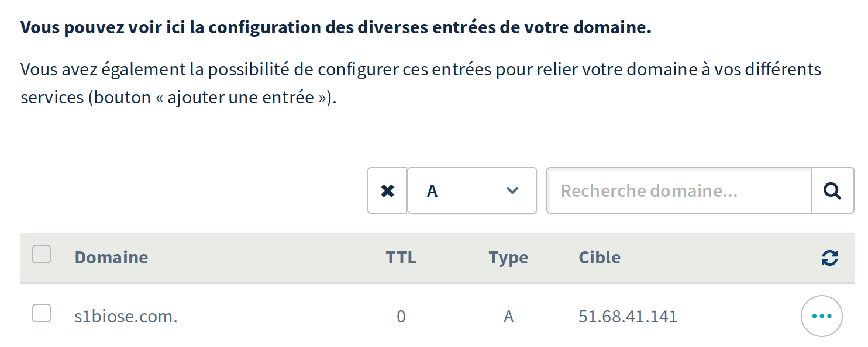This screenshot has height=347, width=868.
Task: Click the Cible column header
Action: pyautogui.click(x=600, y=258)
